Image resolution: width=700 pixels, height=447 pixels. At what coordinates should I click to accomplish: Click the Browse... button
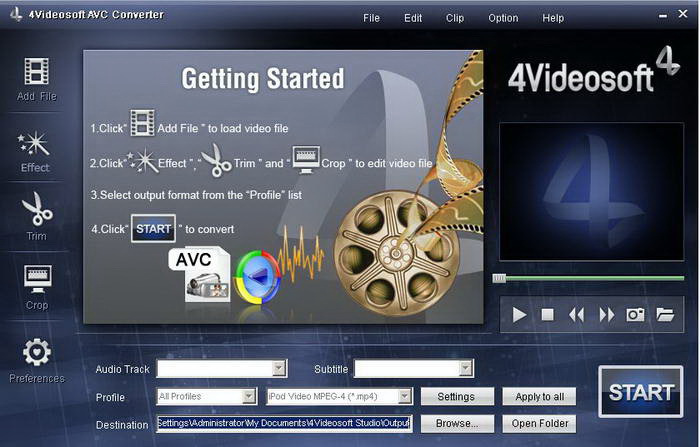tap(457, 423)
